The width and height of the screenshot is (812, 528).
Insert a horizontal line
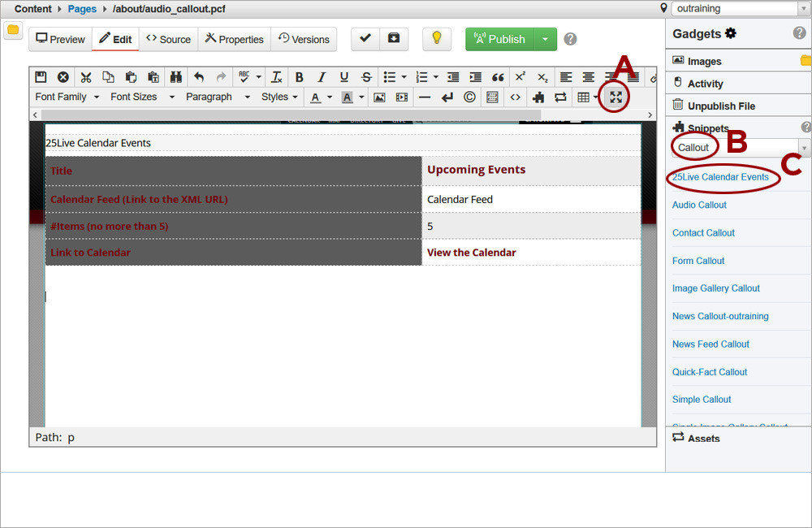(425, 97)
